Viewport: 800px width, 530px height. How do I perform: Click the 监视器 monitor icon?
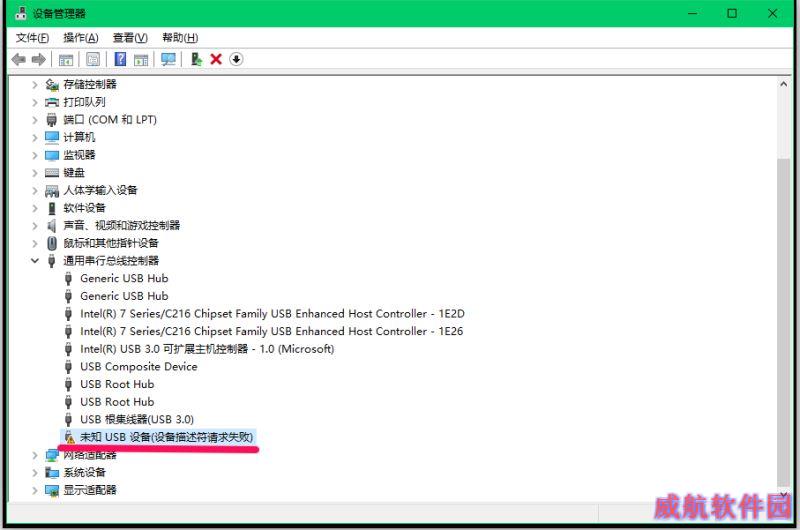tap(52, 155)
